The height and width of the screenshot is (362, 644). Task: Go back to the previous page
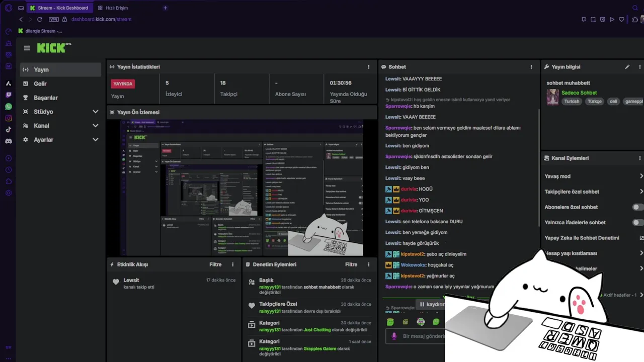(x=21, y=19)
